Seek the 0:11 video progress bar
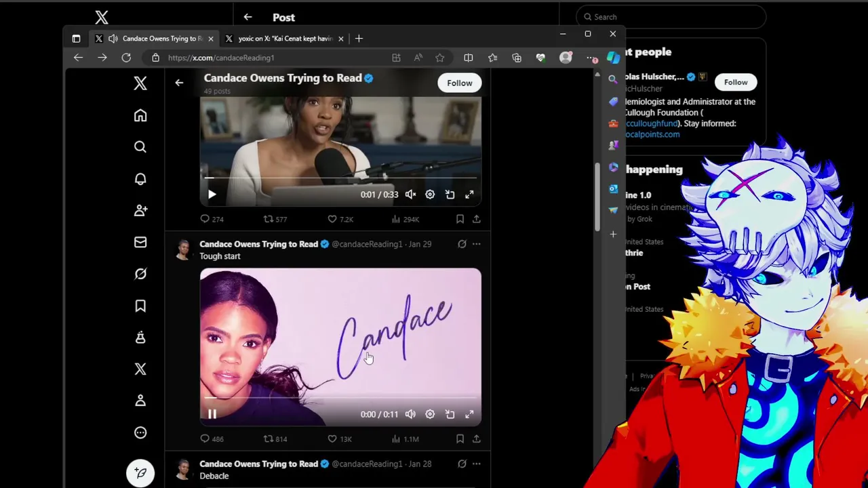The image size is (868, 488). (x=340, y=399)
